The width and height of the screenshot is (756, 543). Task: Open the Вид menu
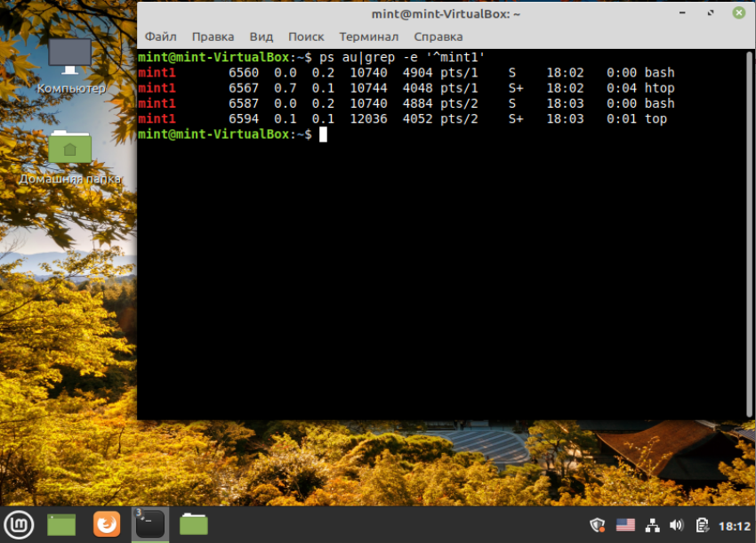tap(261, 36)
